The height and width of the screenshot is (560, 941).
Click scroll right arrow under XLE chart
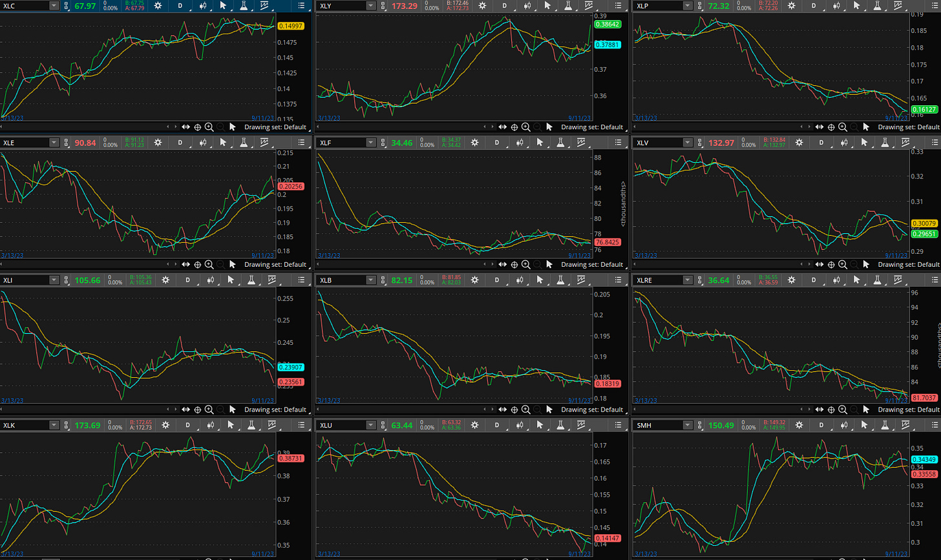coord(177,264)
